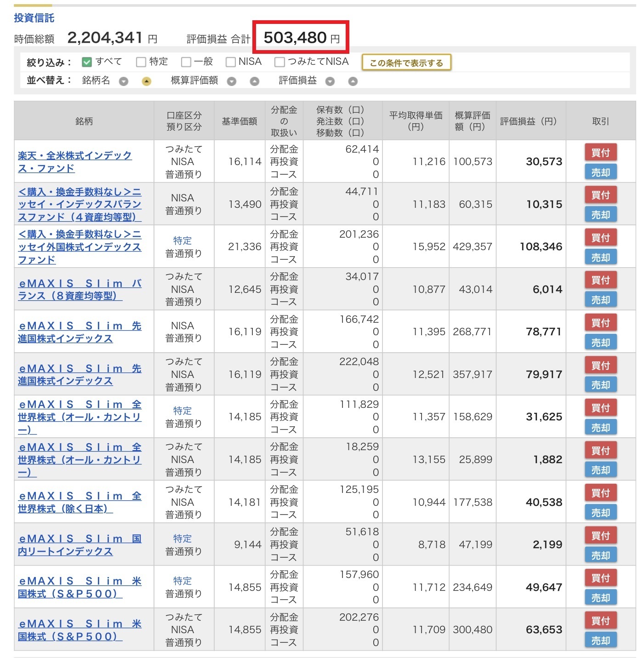Uncheck the すべて filter checkbox
The image size is (644, 658).
(87, 62)
